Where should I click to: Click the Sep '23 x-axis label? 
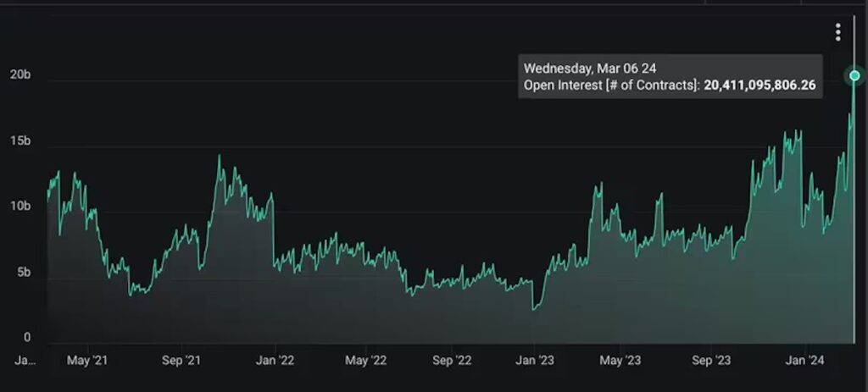tap(711, 361)
